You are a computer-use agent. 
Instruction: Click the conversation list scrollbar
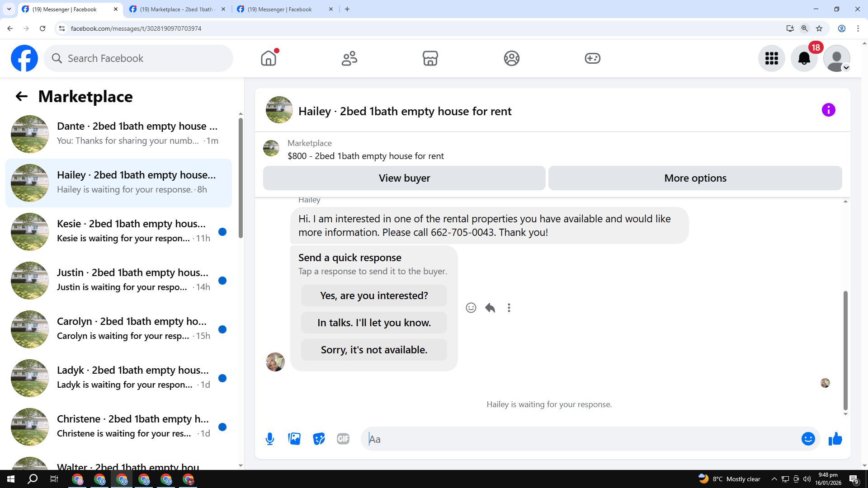[x=241, y=178]
